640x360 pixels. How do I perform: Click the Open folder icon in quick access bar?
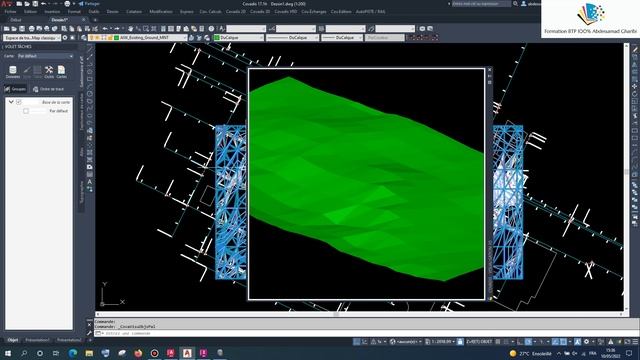tap(27, 4)
